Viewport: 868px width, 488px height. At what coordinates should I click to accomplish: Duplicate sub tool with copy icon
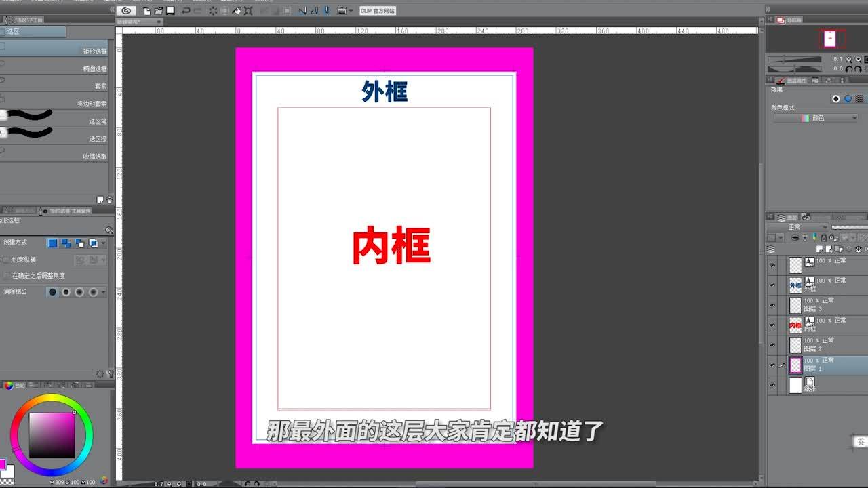(x=100, y=200)
